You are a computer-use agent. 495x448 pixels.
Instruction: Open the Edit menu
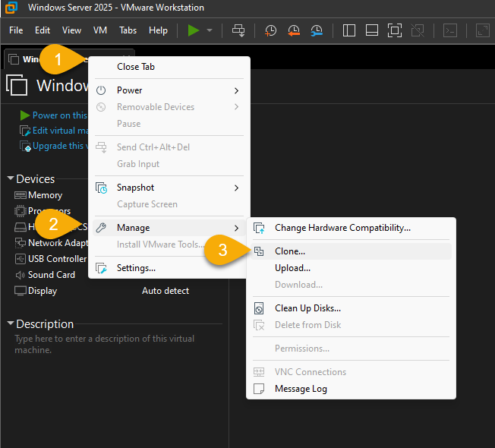[43, 30]
